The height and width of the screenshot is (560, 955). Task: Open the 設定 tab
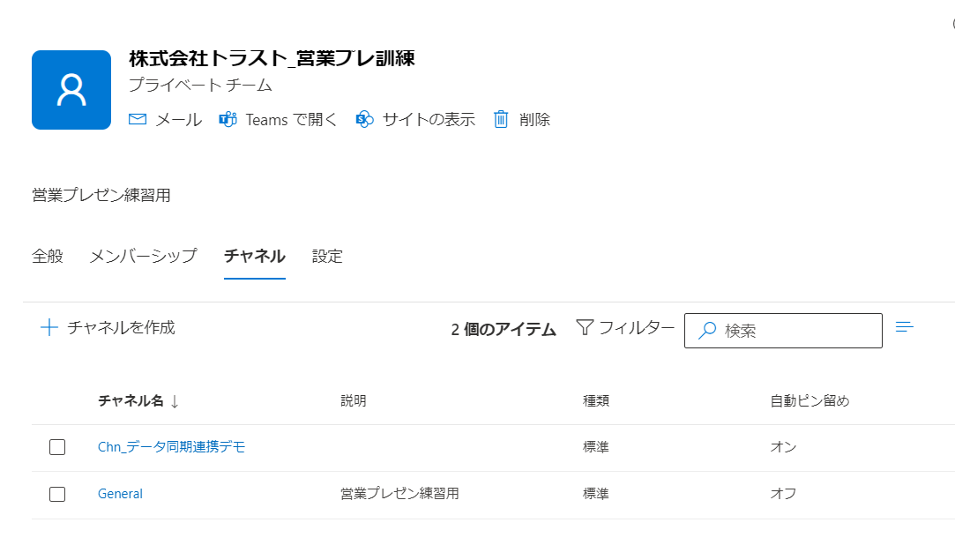[327, 256]
